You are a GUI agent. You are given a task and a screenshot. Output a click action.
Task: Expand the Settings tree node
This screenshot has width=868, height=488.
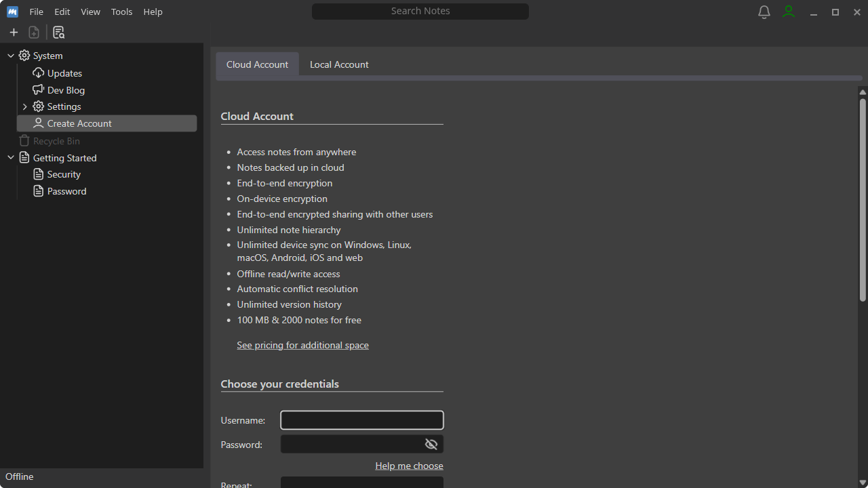tap(25, 106)
